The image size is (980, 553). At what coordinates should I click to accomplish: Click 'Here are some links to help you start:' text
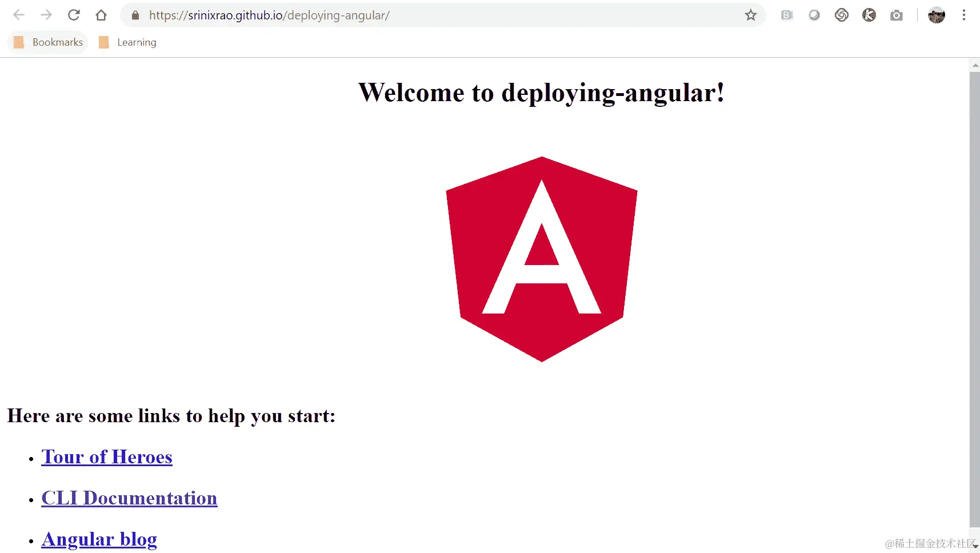(171, 416)
